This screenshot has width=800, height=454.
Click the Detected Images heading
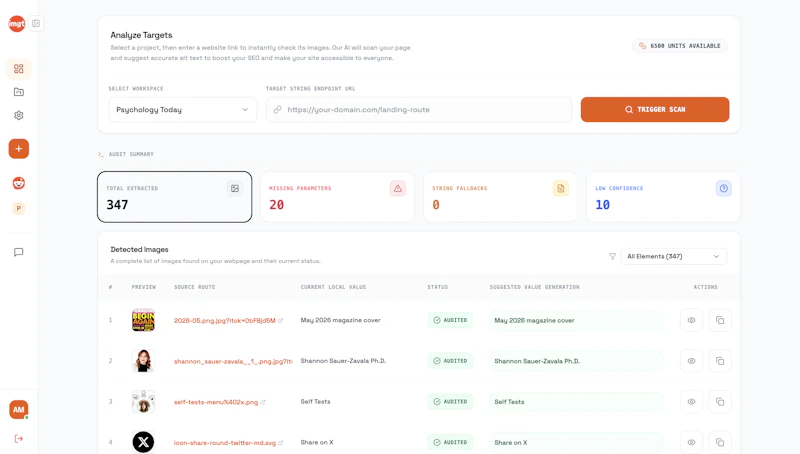pyautogui.click(x=139, y=249)
